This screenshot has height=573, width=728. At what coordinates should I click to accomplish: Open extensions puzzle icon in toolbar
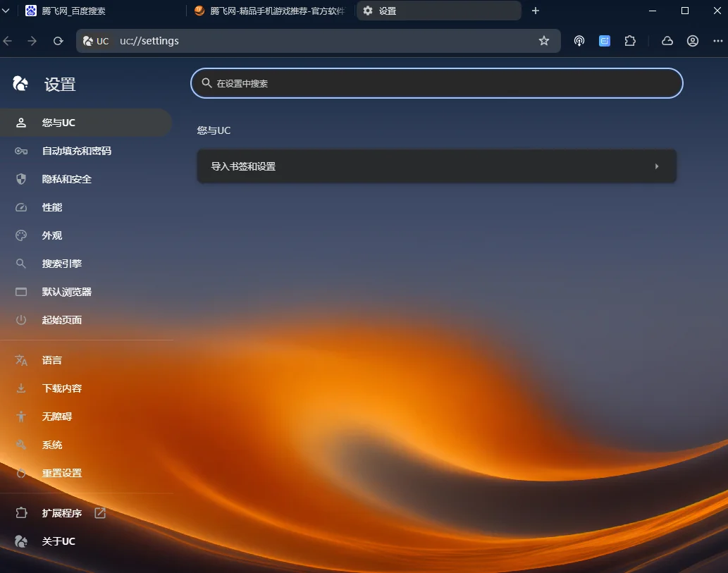click(x=630, y=41)
